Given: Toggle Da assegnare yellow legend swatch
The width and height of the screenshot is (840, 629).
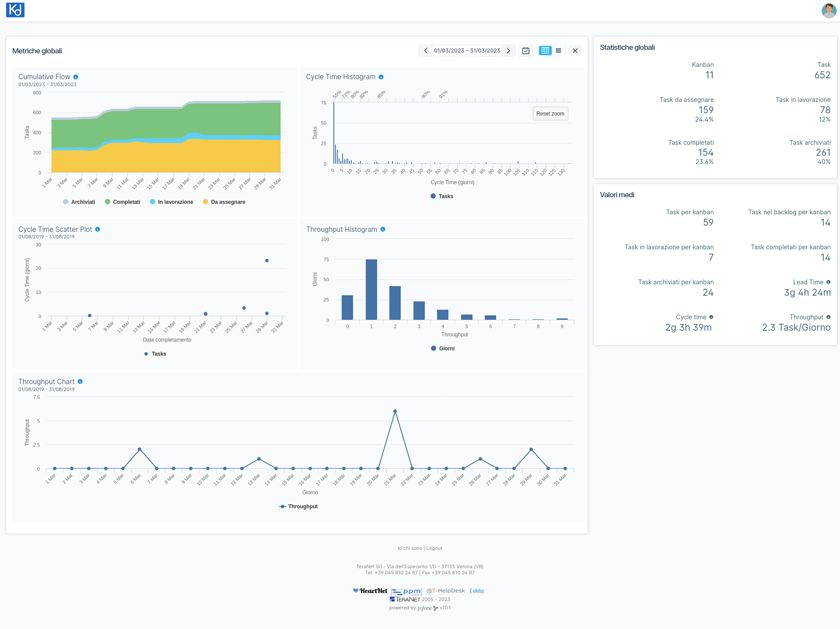Looking at the screenshot, I should 206,202.
